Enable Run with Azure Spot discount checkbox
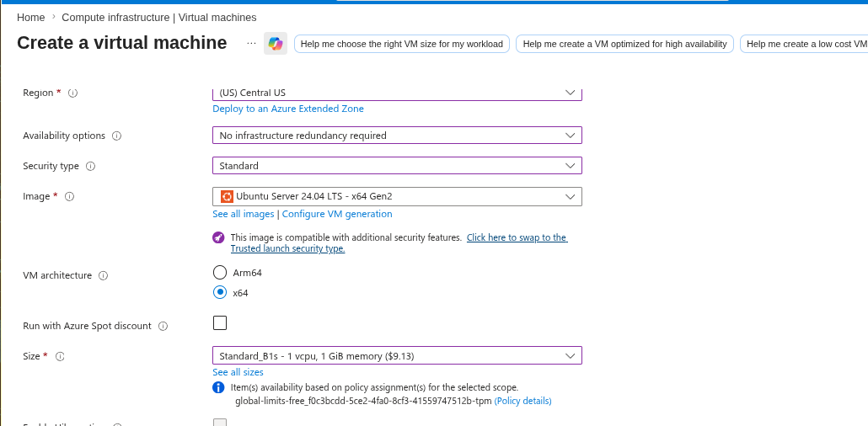Viewport: 868px width, 426px height. [220, 322]
